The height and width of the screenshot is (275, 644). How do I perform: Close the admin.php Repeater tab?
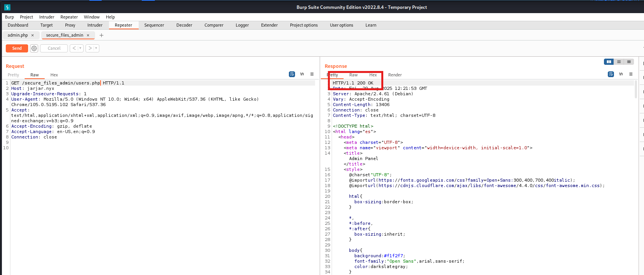pyautogui.click(x=32, y=35)
